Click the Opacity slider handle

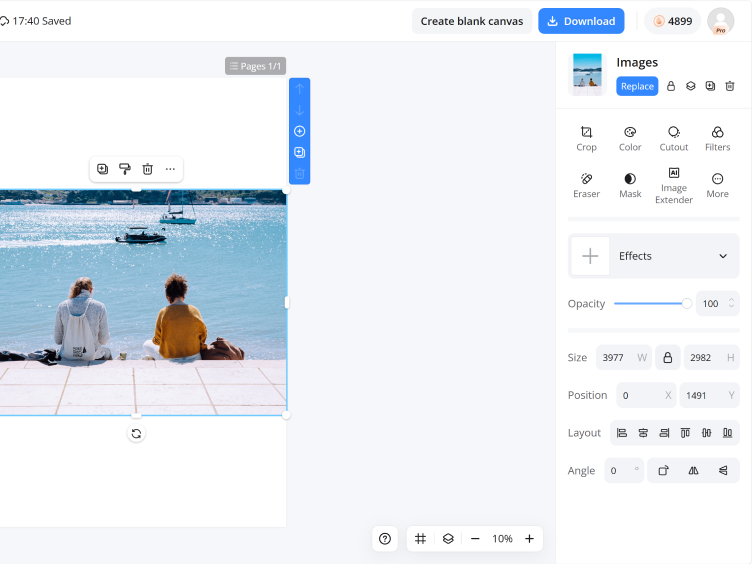click(x=687, y=304)
